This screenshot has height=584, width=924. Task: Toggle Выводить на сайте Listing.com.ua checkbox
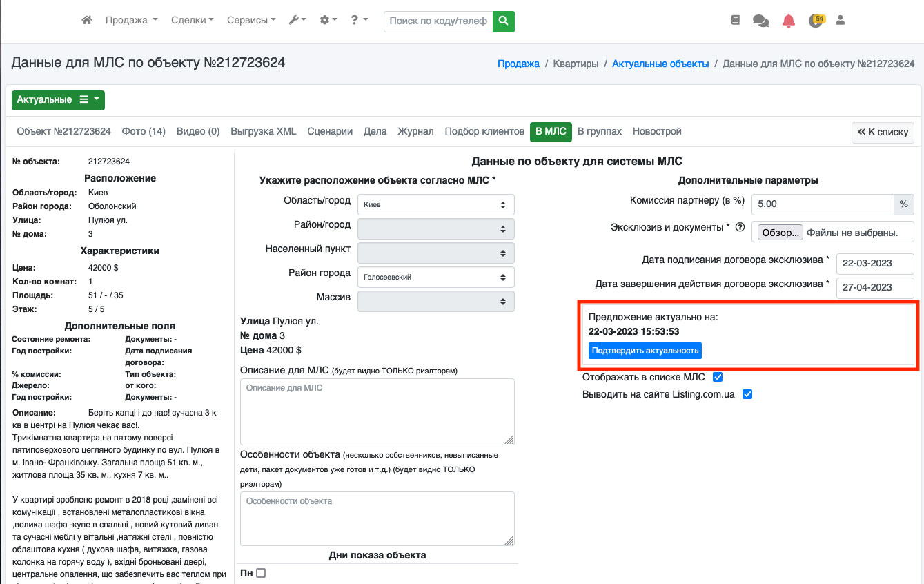[747, 394]
